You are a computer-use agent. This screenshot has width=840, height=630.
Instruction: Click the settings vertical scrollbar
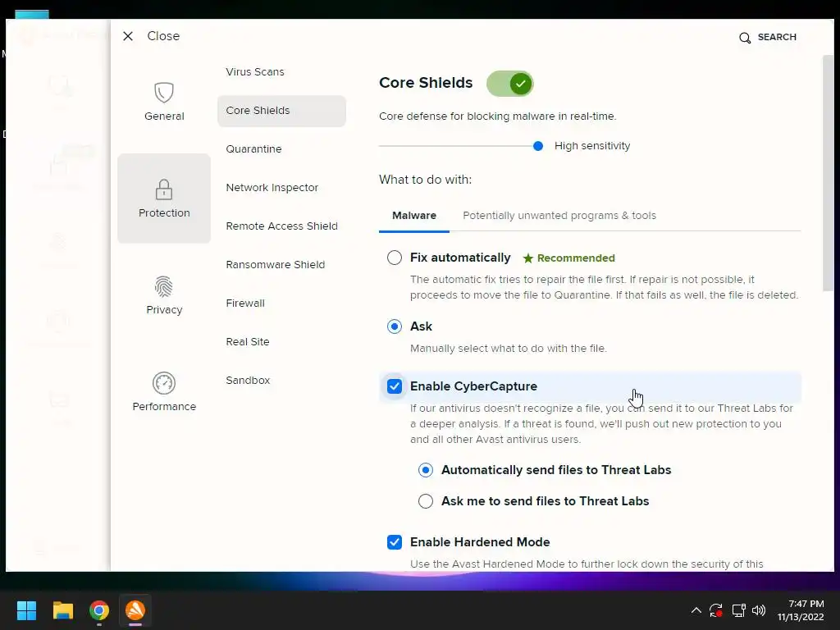829,173
